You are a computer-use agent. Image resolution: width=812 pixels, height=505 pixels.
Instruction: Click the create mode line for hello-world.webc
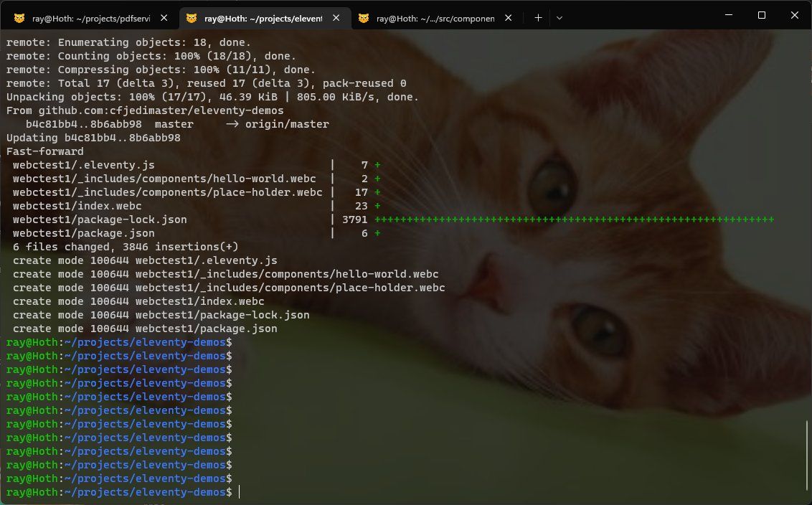(x=226, y=274)
